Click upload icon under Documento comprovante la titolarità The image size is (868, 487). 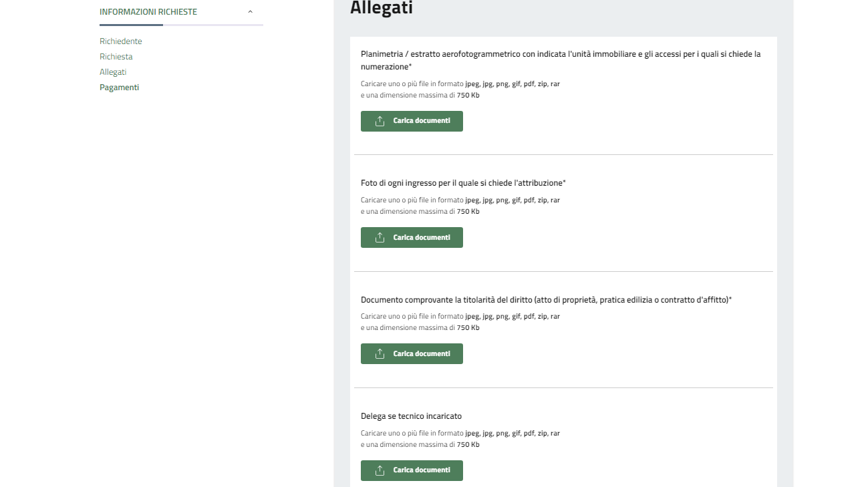380,353
